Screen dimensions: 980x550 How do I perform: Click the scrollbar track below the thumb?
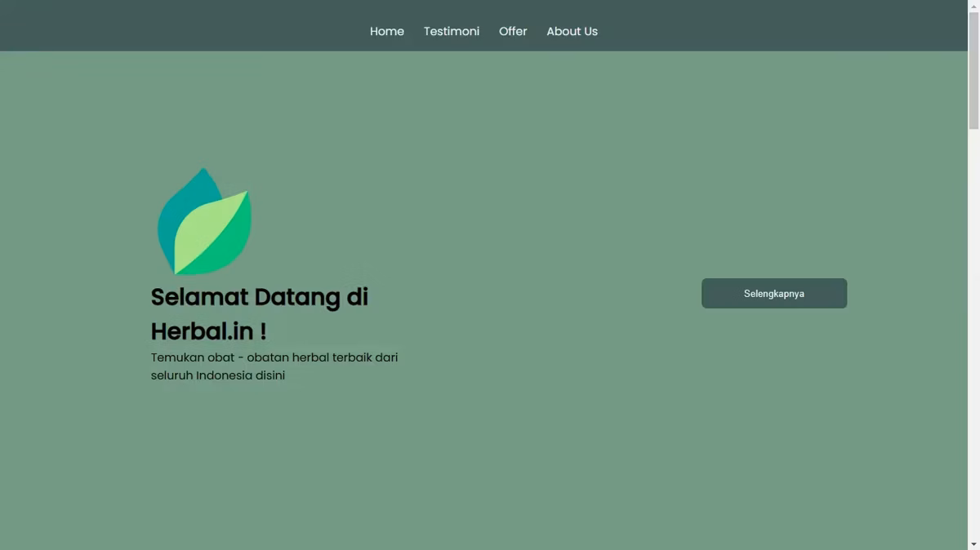[973, 333]
